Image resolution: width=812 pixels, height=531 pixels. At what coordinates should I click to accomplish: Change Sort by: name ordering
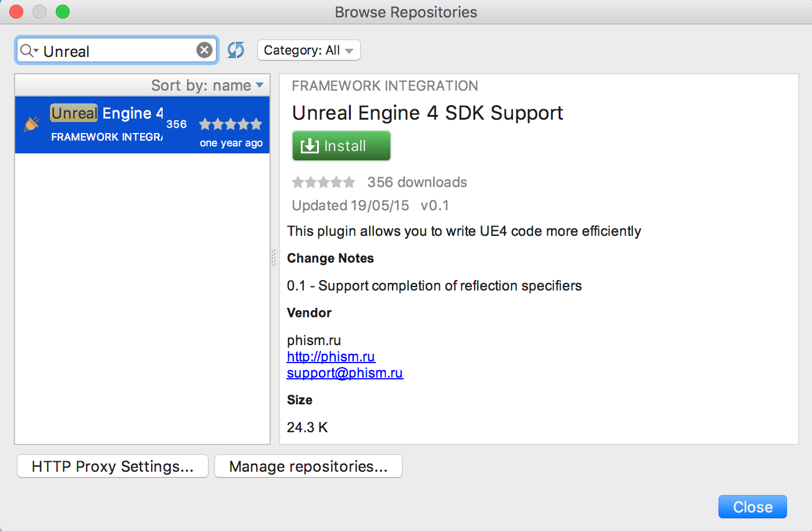point(207,85)
